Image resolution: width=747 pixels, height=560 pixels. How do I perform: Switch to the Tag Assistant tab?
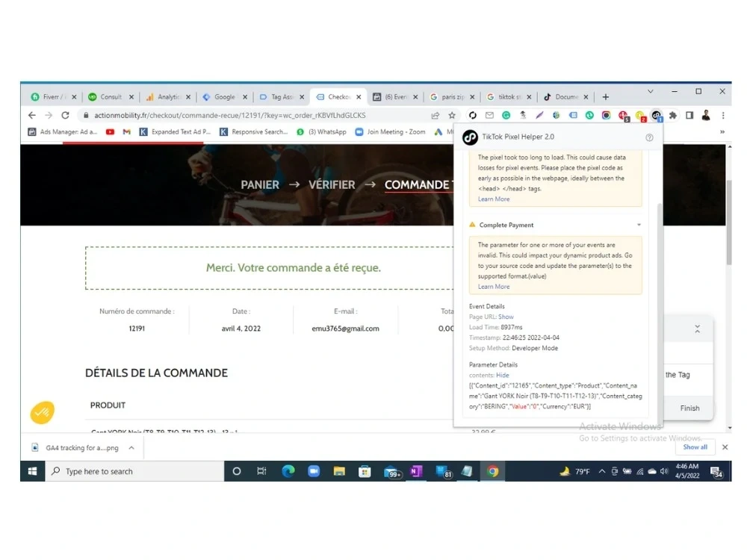[282, 96]
